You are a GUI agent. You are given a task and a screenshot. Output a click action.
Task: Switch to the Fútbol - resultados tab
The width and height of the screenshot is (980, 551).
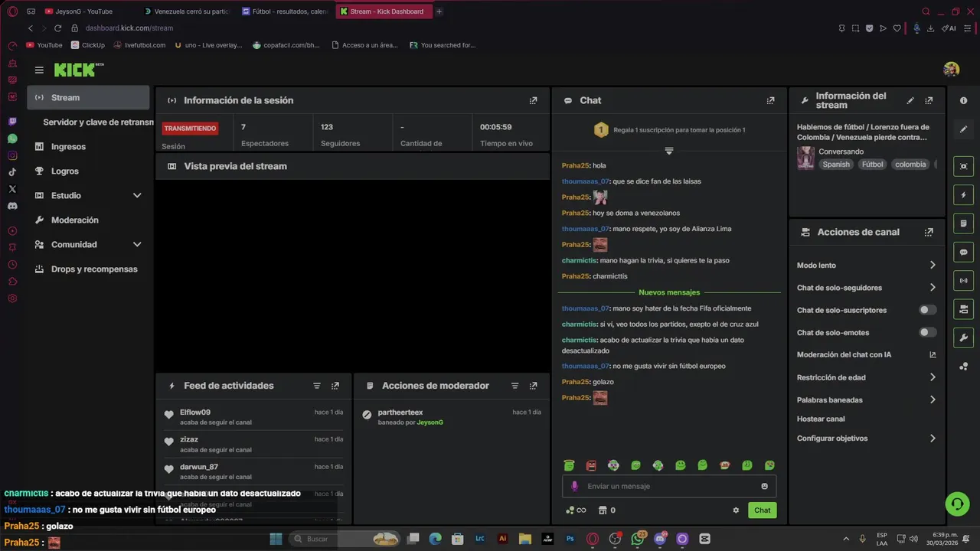pos(285,11)
